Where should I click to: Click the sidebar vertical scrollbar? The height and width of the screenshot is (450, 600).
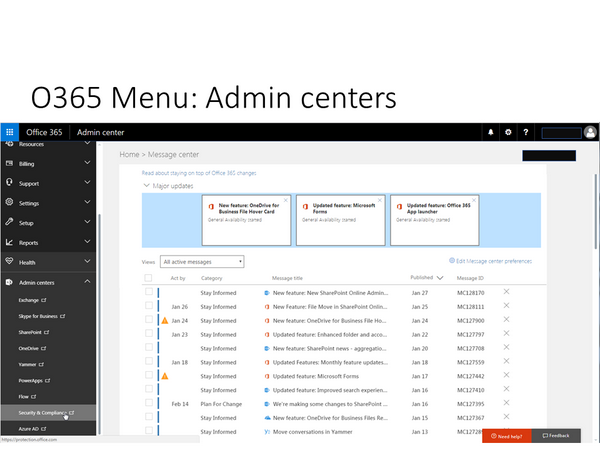point(99,323)
